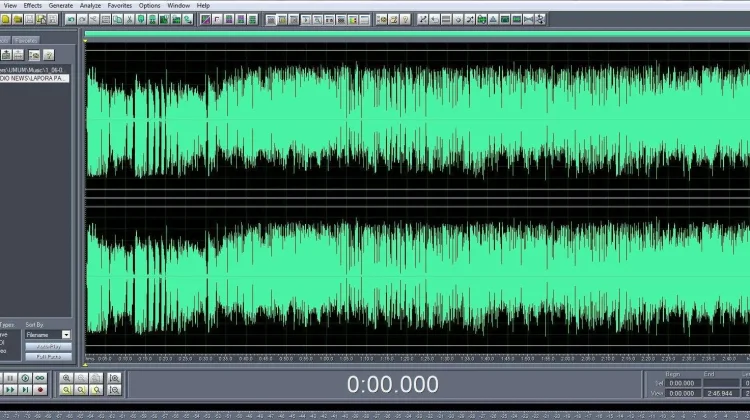
Task: Click the View Begin 0:00.000 field
Action: 682,394
